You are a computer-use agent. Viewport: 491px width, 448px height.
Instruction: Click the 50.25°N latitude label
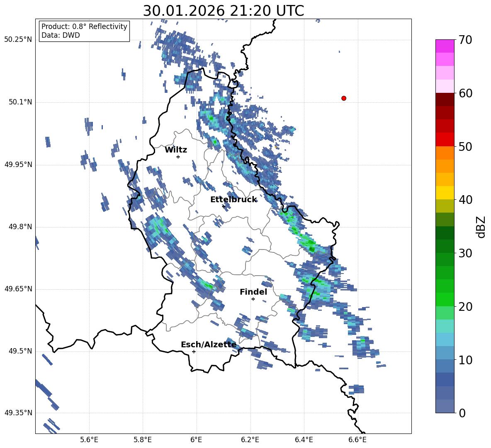point(18,40)
